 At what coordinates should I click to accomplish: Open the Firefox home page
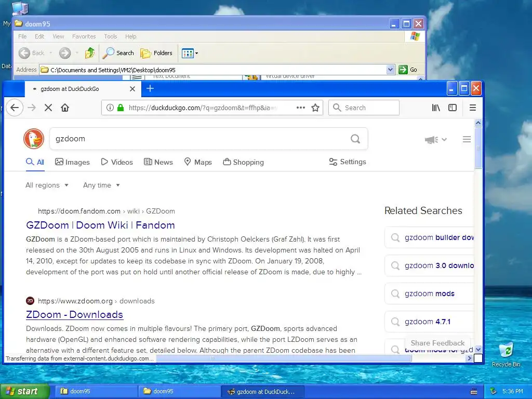pos(65,108)
